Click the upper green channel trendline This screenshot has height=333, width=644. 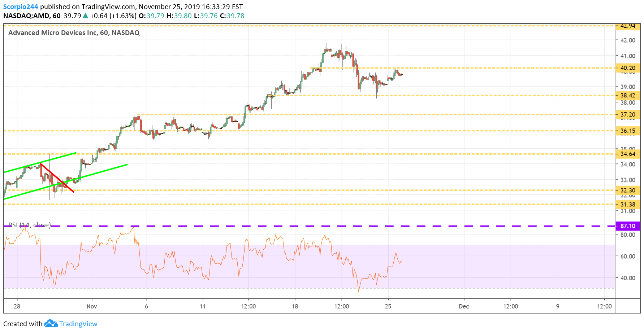pyautogui.click(x=40, y=162)
